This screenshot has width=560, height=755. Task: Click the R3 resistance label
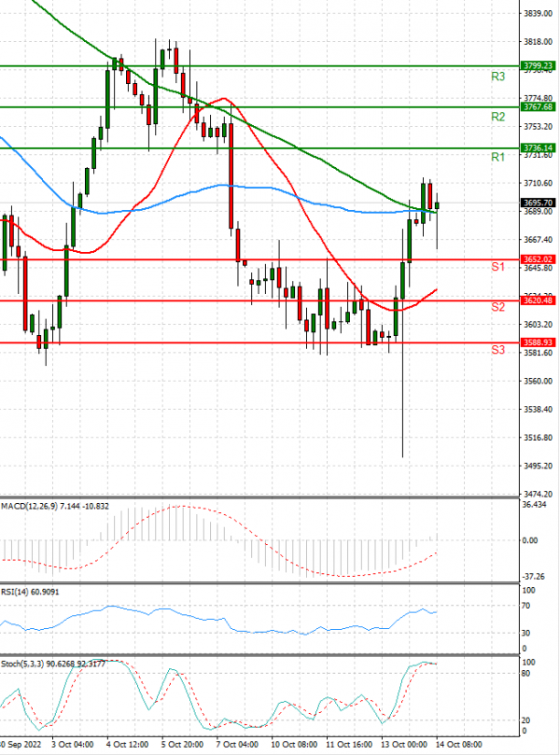point(497,77)
